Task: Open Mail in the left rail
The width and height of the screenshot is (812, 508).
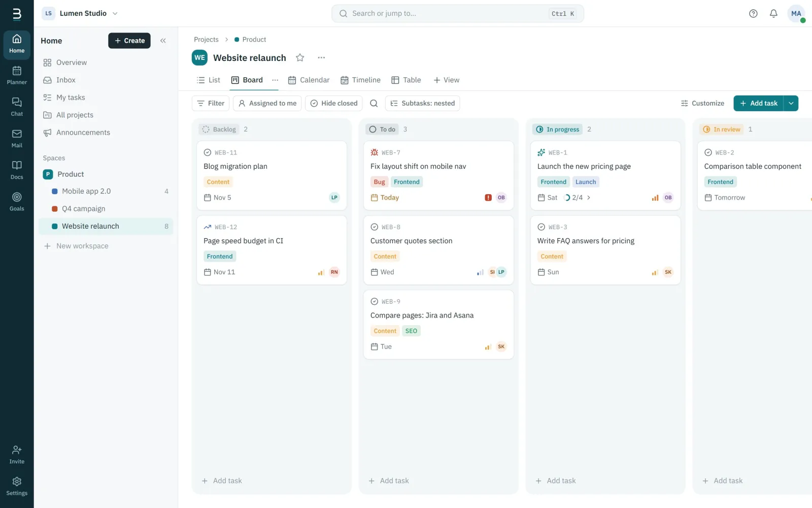Action: pos(17,138)
